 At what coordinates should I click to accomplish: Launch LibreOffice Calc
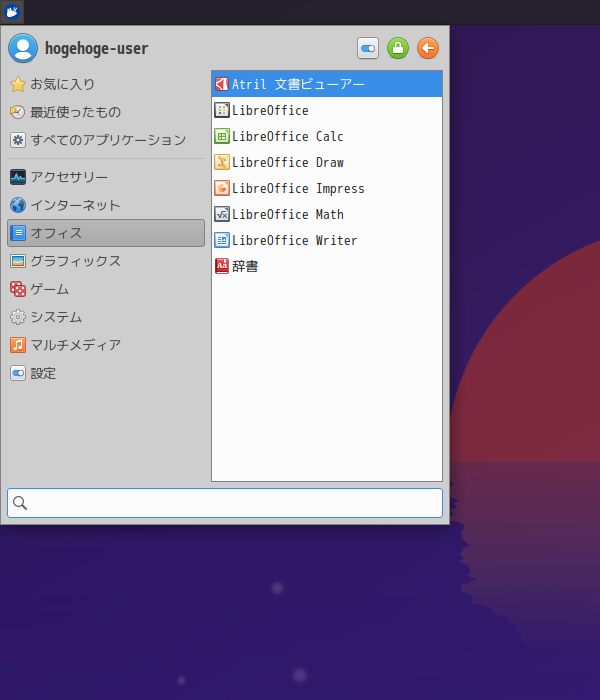click(x=327, y=136)
